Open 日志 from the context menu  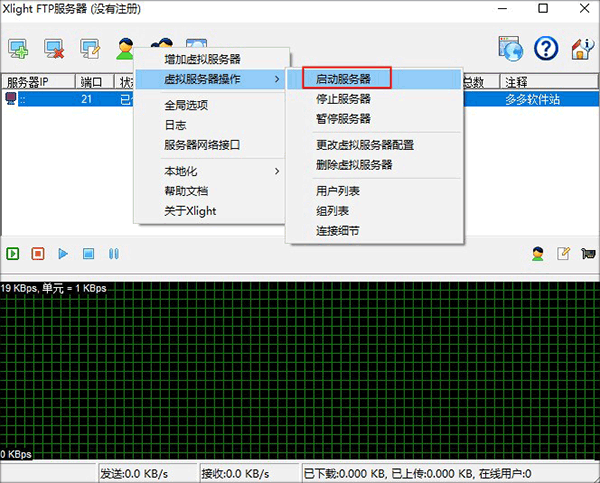(210, 125)
